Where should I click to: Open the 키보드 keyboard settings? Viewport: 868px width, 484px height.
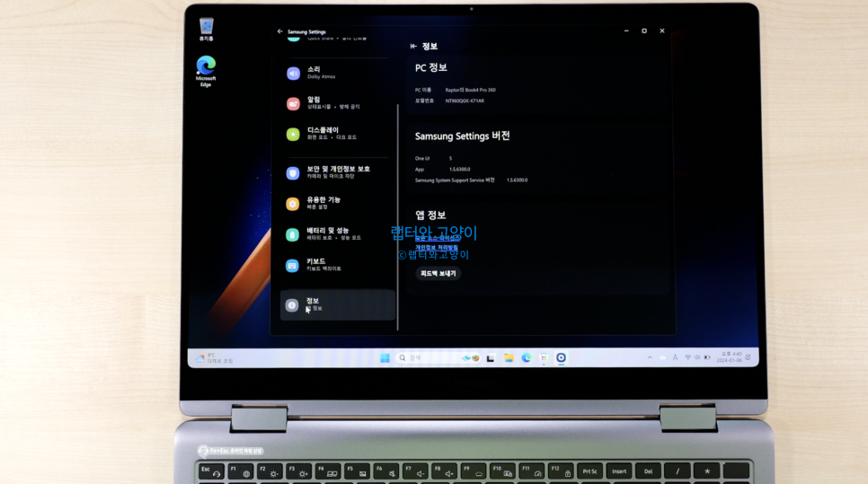pyautogui.click(x=337, y=265)
